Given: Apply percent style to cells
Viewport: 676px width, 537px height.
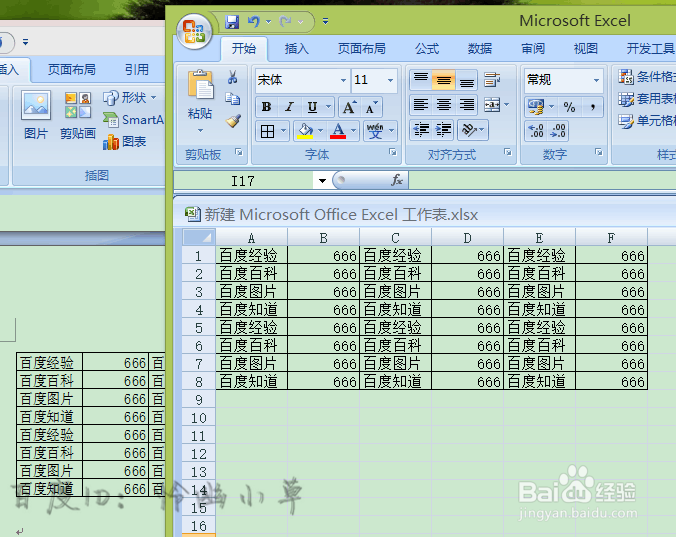Looking at the screenshot, I should (570, 107).
